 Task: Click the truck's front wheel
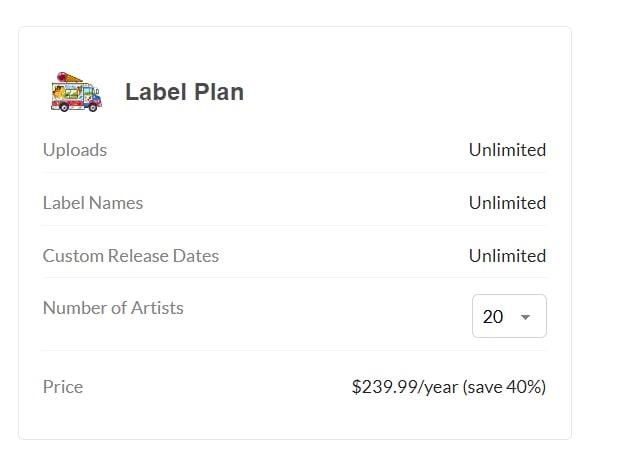pos(93,107)
